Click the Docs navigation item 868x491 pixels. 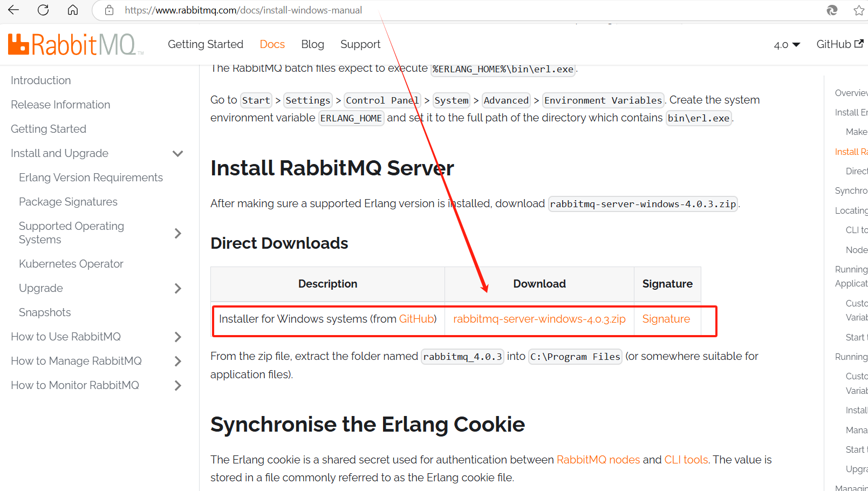pyautogui.click(x=272, y=44)
